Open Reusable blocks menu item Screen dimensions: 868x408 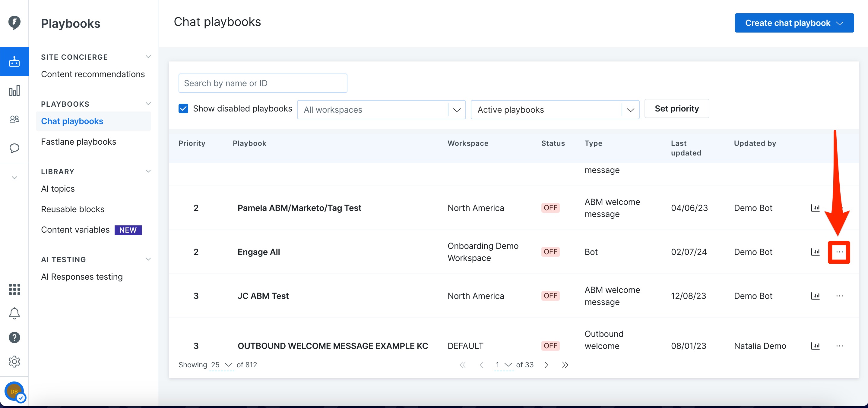pyautogui.click(x=73, y=209)
